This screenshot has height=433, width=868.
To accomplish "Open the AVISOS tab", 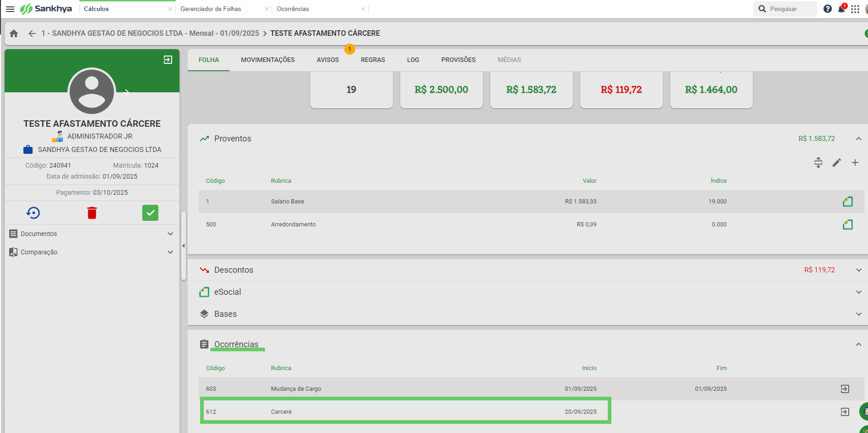I will 328,60.
